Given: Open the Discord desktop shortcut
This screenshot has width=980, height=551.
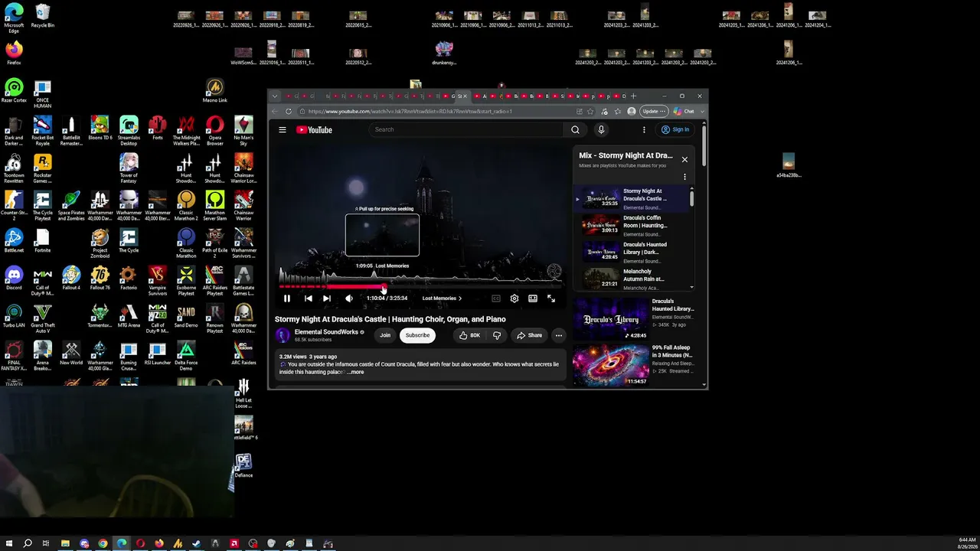Looking at the screenshot, I should tap(14, 279).
